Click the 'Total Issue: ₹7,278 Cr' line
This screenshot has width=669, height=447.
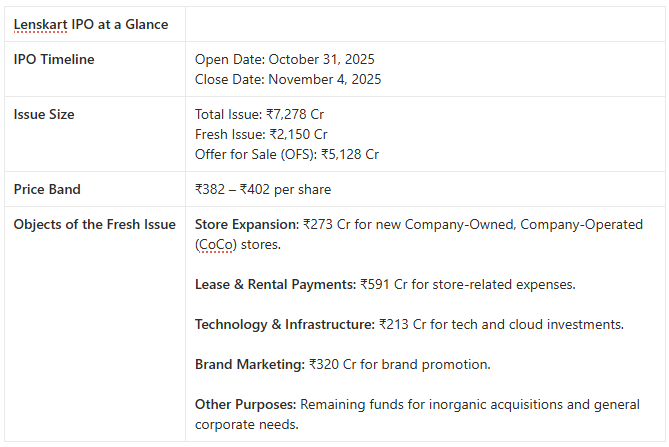point(259,115)
